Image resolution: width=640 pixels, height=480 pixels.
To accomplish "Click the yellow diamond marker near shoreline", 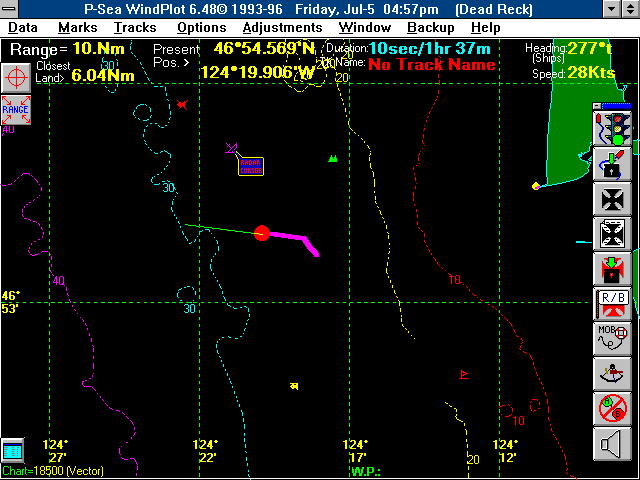I will coord(536,187).
